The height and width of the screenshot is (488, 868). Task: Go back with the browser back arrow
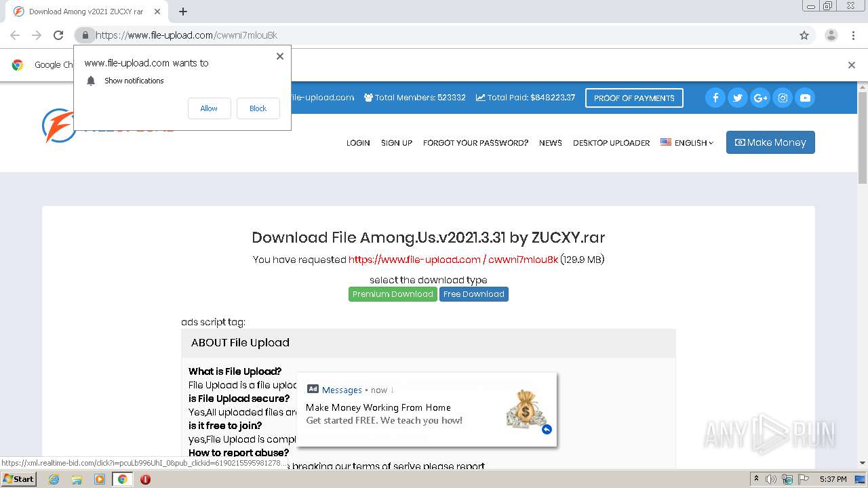(x=15, y=35)
